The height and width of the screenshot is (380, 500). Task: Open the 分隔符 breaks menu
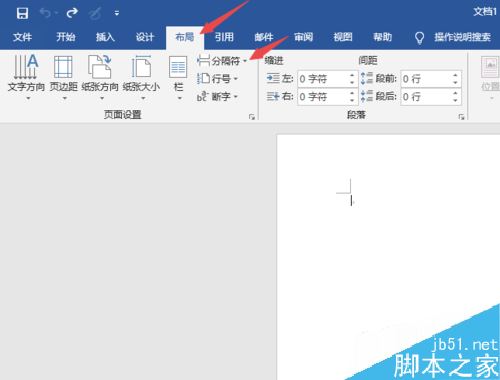click(x=222, y=61)
